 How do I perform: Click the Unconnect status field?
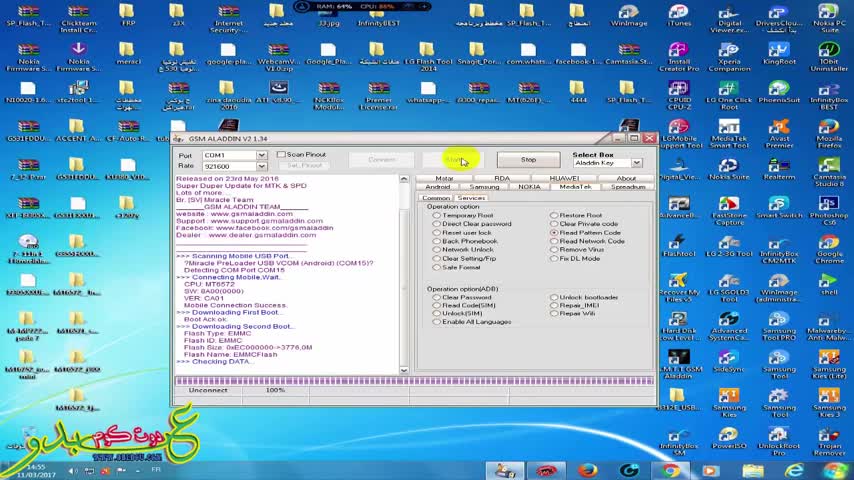click(208, 390)
